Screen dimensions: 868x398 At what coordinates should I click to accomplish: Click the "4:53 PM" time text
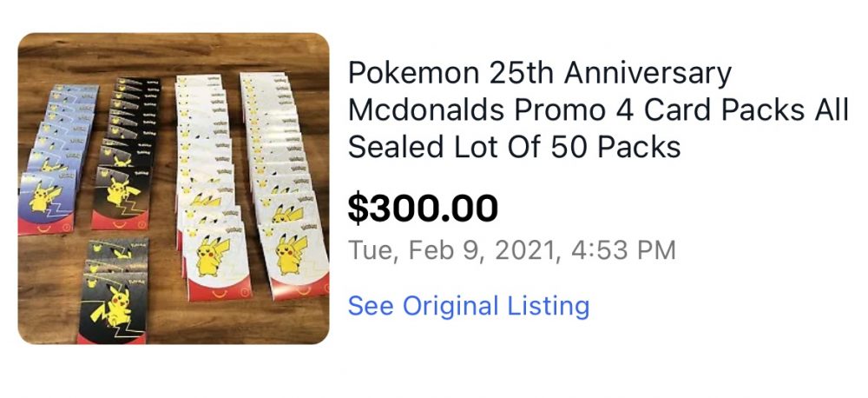[x=621, y=251]
